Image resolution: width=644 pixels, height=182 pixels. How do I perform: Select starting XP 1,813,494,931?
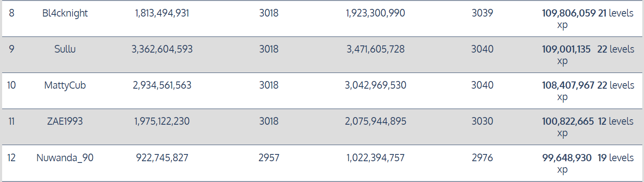pos(162,13)
